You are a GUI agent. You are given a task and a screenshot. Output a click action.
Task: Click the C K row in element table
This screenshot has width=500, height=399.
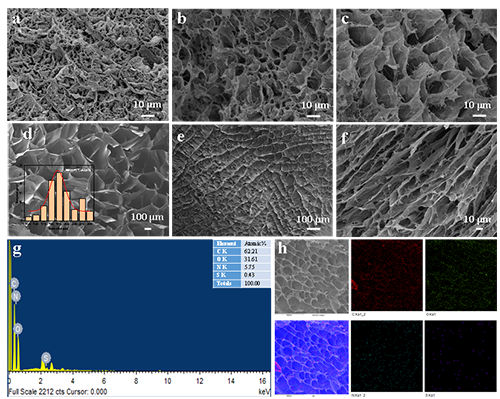[x=242, y=252]
